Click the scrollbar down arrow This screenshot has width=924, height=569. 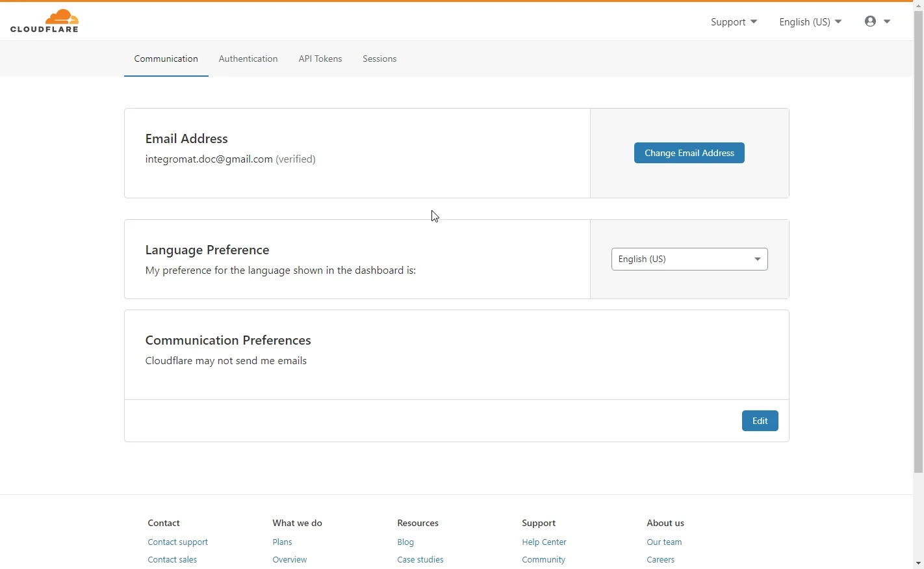click(x=918, y=563)
